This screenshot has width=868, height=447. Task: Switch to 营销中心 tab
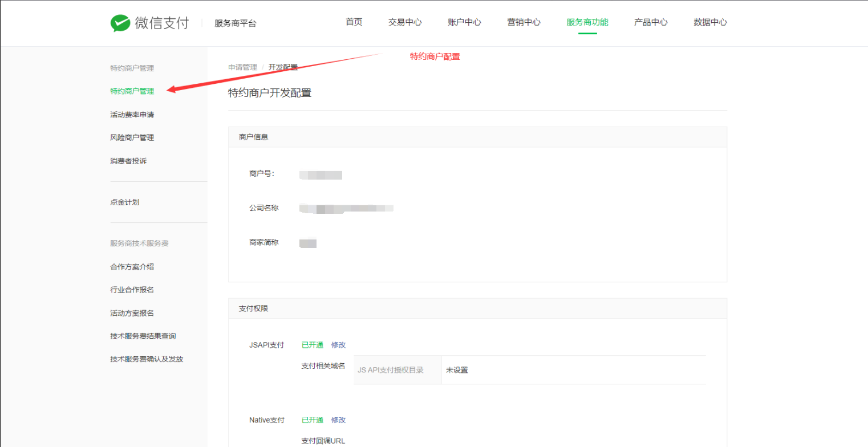coord(524,22)
